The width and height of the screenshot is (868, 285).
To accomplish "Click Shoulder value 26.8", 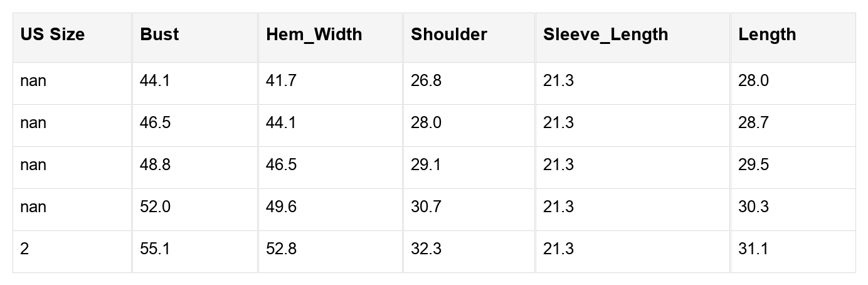I will 426,81.
